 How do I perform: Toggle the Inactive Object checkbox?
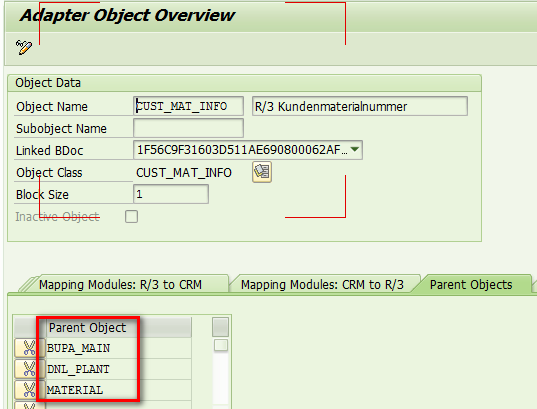(132, 216)
